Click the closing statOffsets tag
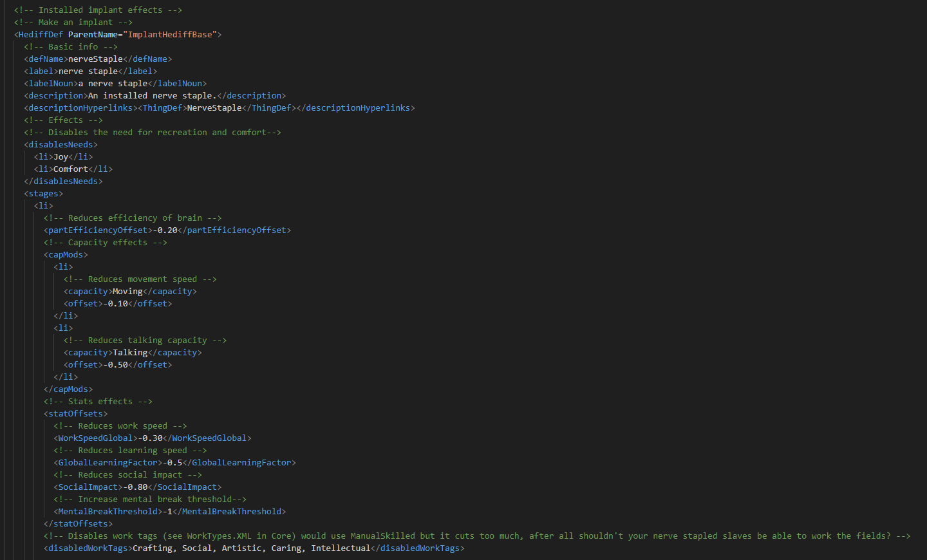The image size is (927, 560). pos(79,524)
